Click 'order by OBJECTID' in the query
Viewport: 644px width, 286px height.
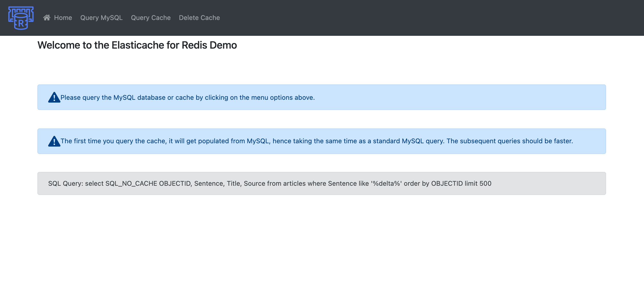coord(433,183)
